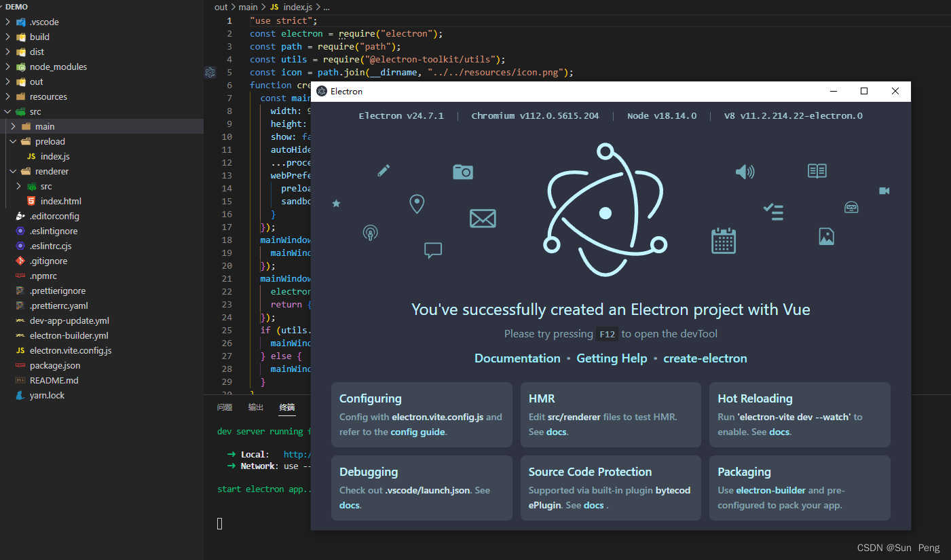Click the checklist tasks icon

coord(773,212)
